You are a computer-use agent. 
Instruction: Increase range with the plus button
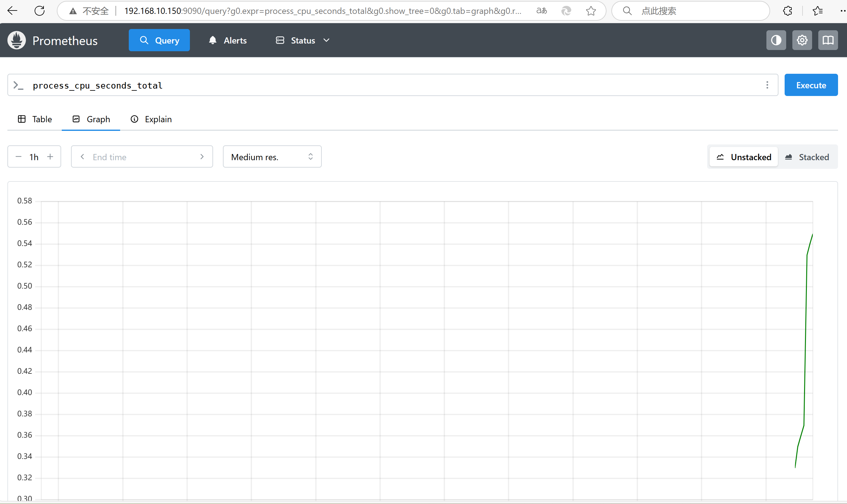point(50,156)
